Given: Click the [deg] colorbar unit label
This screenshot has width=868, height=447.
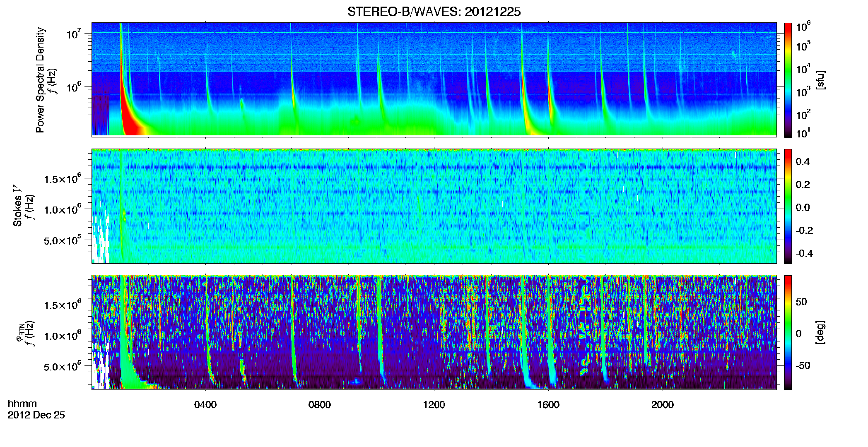Looking at the screenshot, I should [820, 332].
